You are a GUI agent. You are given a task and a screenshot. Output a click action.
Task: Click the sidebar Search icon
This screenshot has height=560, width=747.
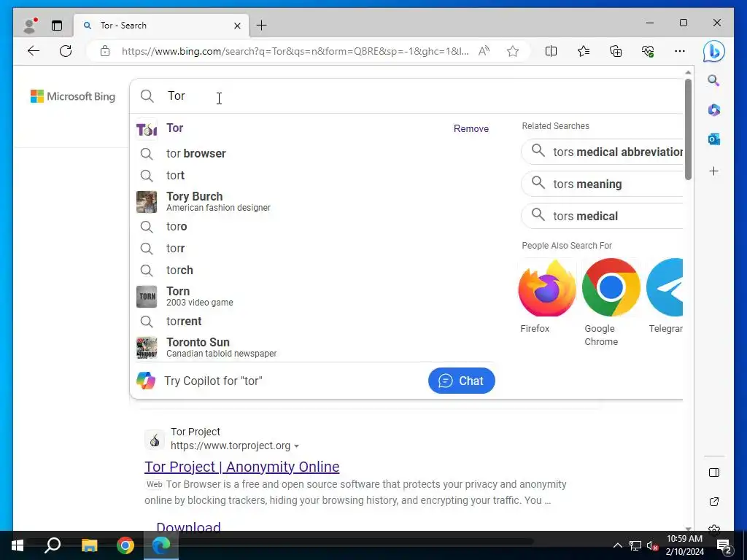tap(713, 80)
